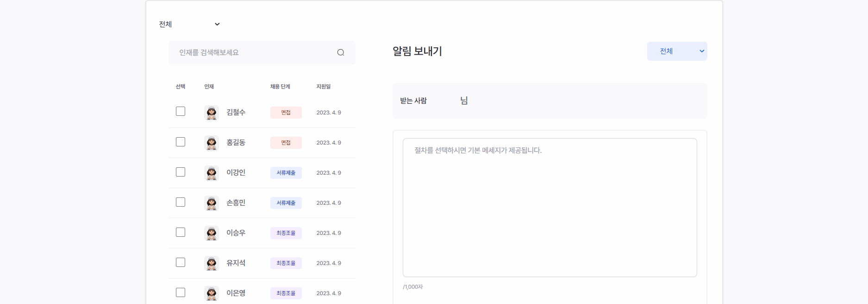Click the 최종조율 badge for 이승우
The width and height of the screenshot is (868, 304).
(x=286, y=233)
